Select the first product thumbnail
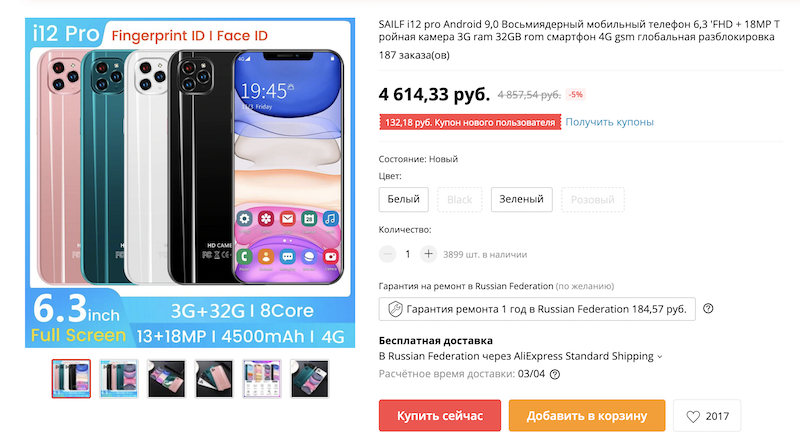800x439 pixels. (71, 378)
